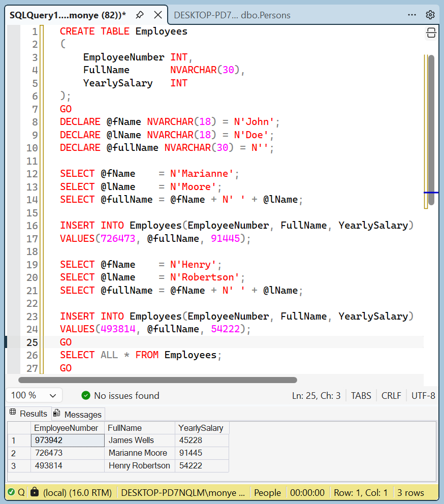
Task: Click the split editor icon
Action: pos(431,33)
